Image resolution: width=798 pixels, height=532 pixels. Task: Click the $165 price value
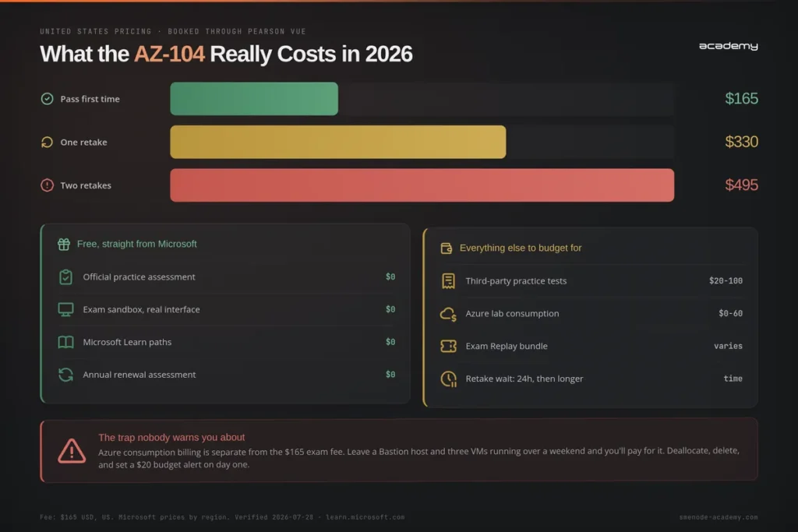(742, 99)
